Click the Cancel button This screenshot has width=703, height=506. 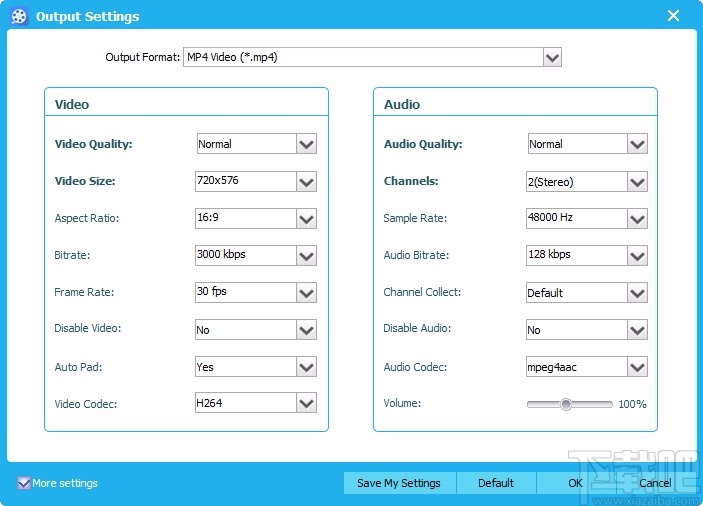[x=655, y=483]
